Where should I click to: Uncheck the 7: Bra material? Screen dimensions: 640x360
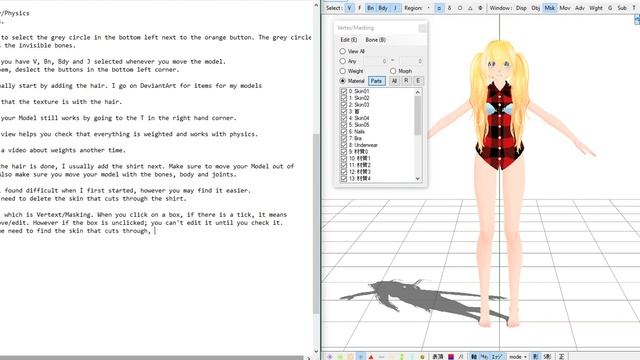pyautogui.click(x=344, y=138)
